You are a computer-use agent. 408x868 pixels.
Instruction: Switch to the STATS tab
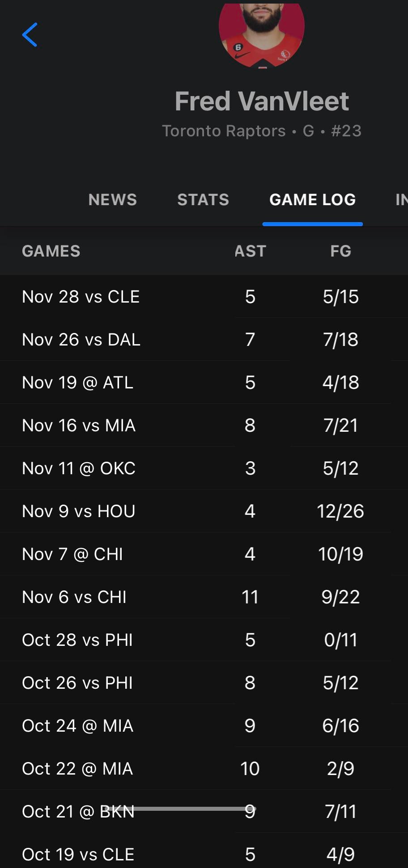pos(203,200)
